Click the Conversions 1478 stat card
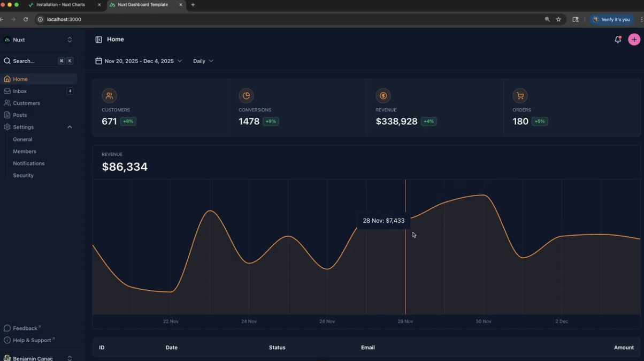 tap(298, 108)
